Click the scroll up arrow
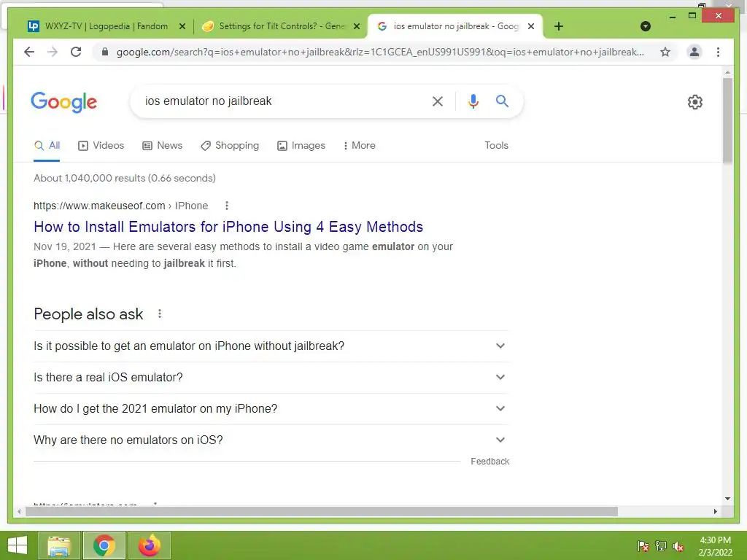The image size is (747, 560). 727,72
